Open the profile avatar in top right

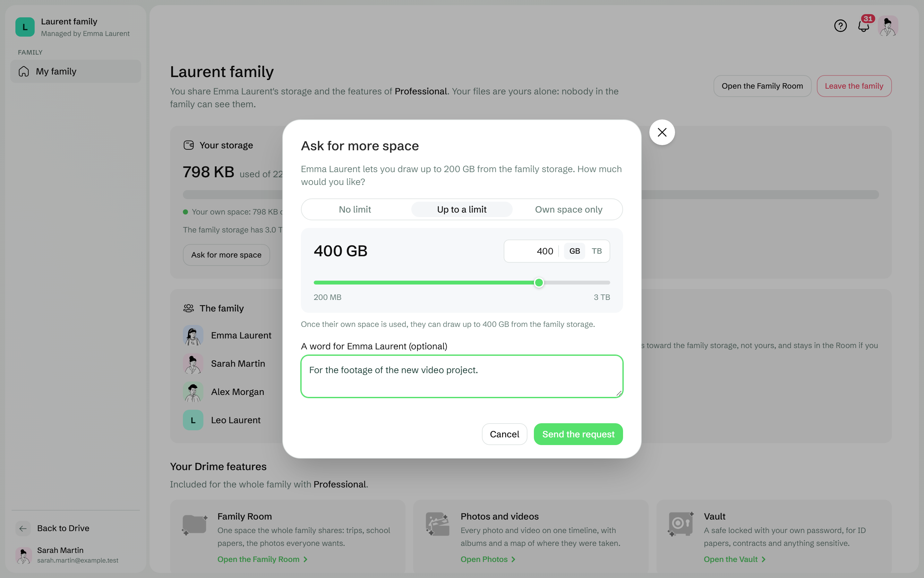888,26
